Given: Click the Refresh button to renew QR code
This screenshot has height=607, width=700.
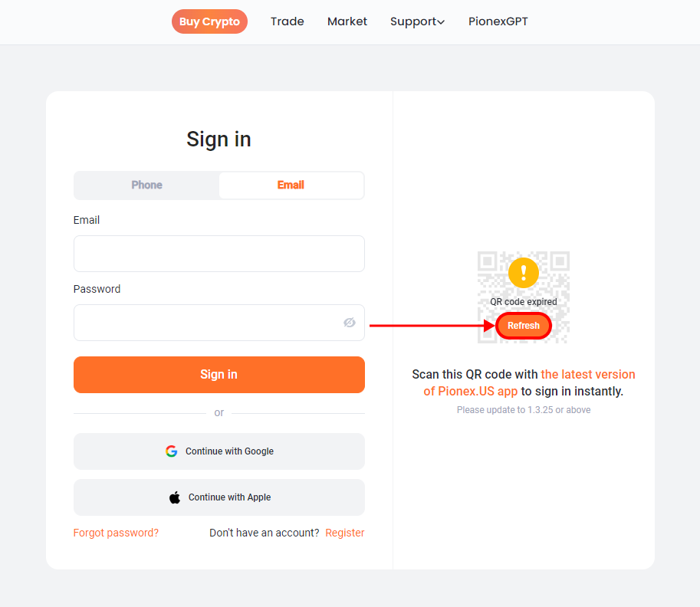Looking at the screenshot, I should pyautogui.click(x=523, y=326).
